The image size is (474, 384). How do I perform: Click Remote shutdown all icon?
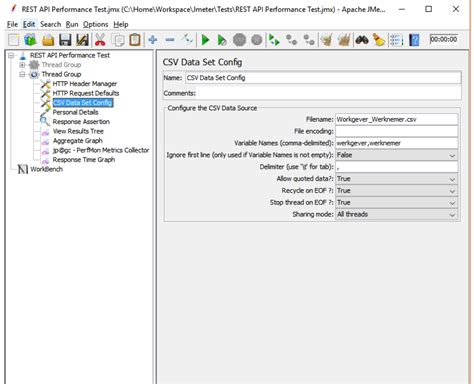click(309, 40)
